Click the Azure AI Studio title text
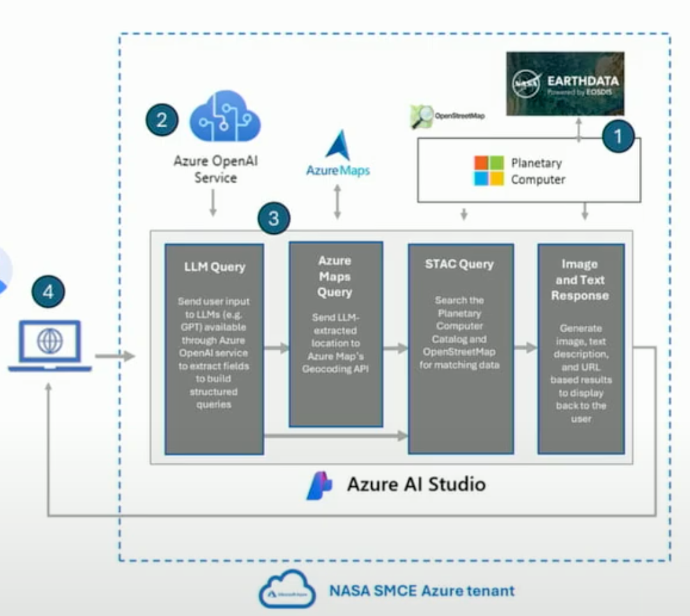 (416, 484)
